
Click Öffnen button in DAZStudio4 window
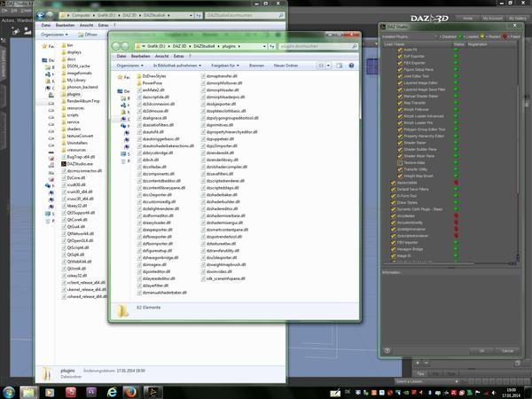pos(88,35)
